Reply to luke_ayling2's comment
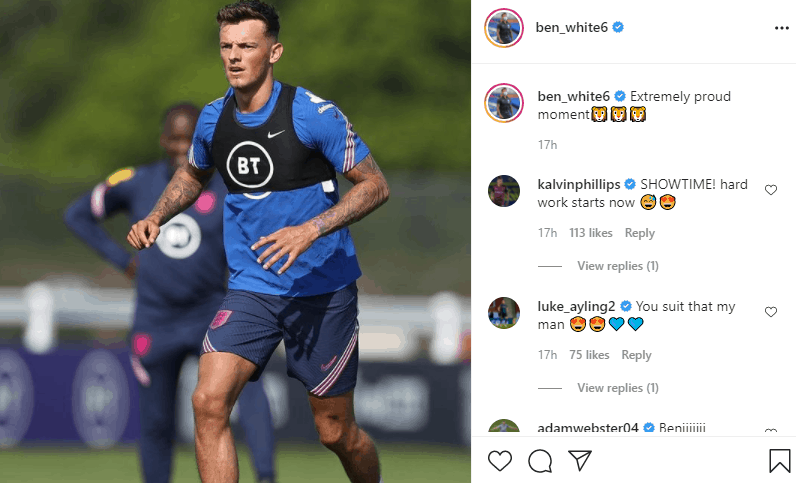Viewport: 796px width, 483px height. coord(636,355)
